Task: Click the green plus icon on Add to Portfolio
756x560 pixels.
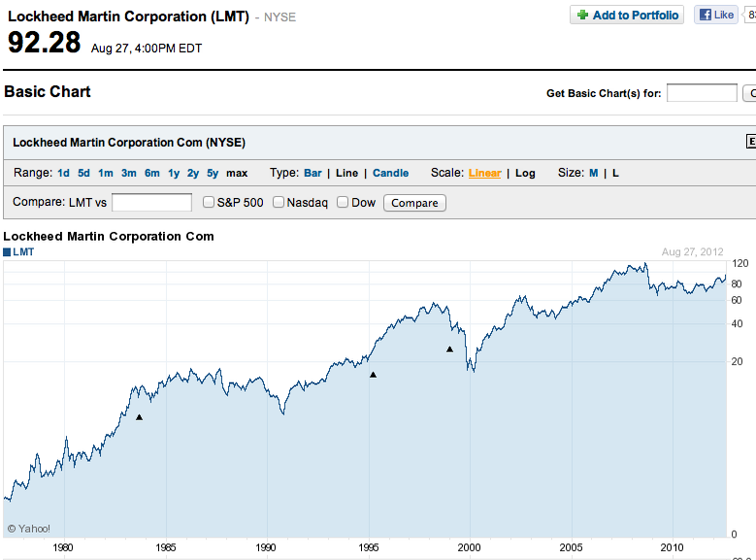Action: coord(582,15)
